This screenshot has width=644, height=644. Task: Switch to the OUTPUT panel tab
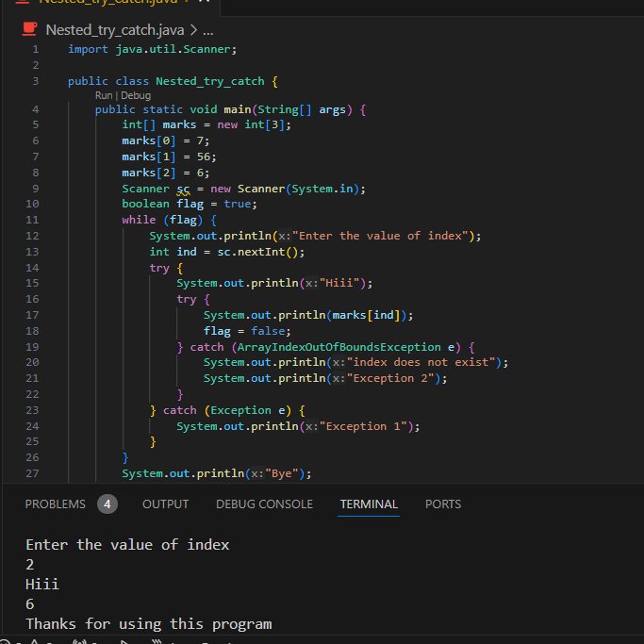[x=166, y=504]
